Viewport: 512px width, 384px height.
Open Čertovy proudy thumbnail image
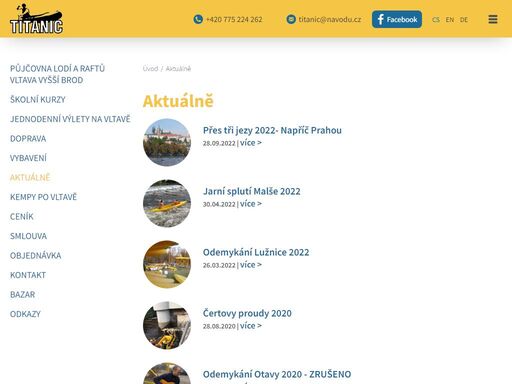coord(167,325)
